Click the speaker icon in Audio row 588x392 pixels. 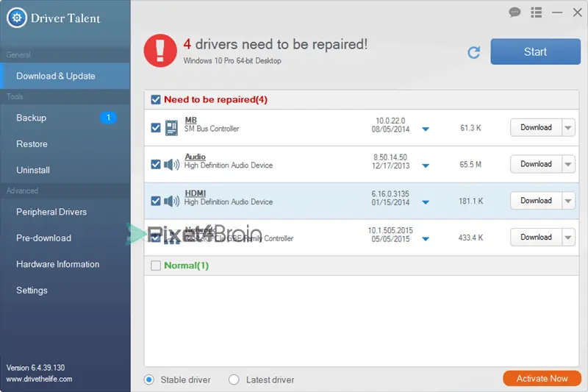(x=172, y=164)
